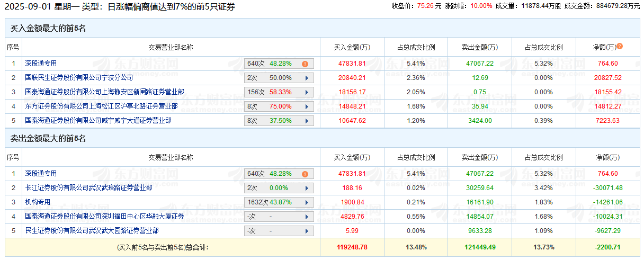This screenshot has height=260, width=644.
Task: Click orange question mark in buy table 深股通专用 row
Action: tap(305, 64)
